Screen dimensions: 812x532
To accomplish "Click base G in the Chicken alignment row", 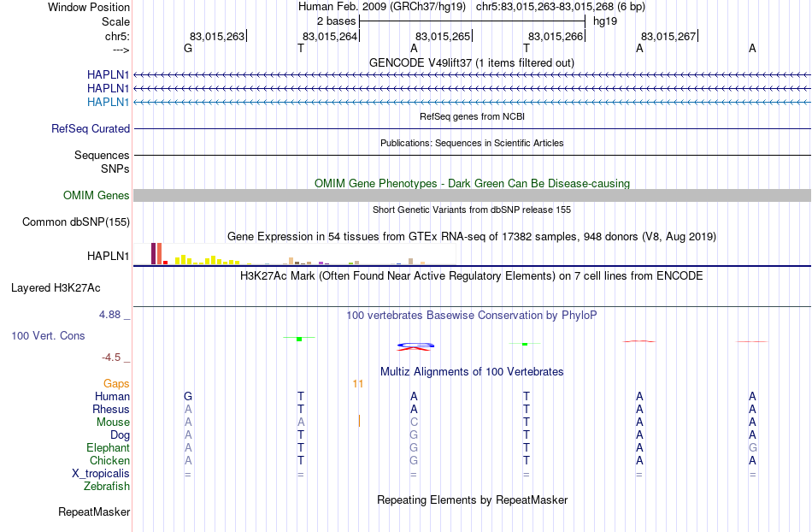I will (x=414, y=460).
